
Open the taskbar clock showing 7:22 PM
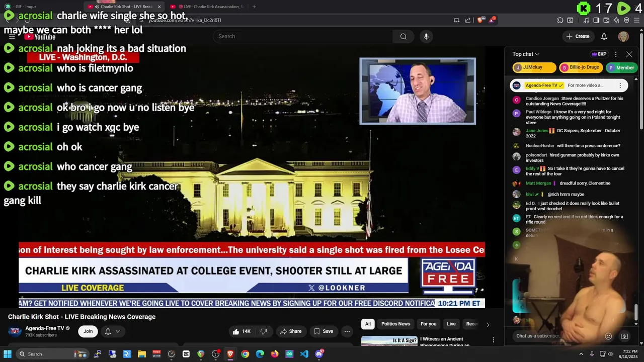(x=629, y=354)
